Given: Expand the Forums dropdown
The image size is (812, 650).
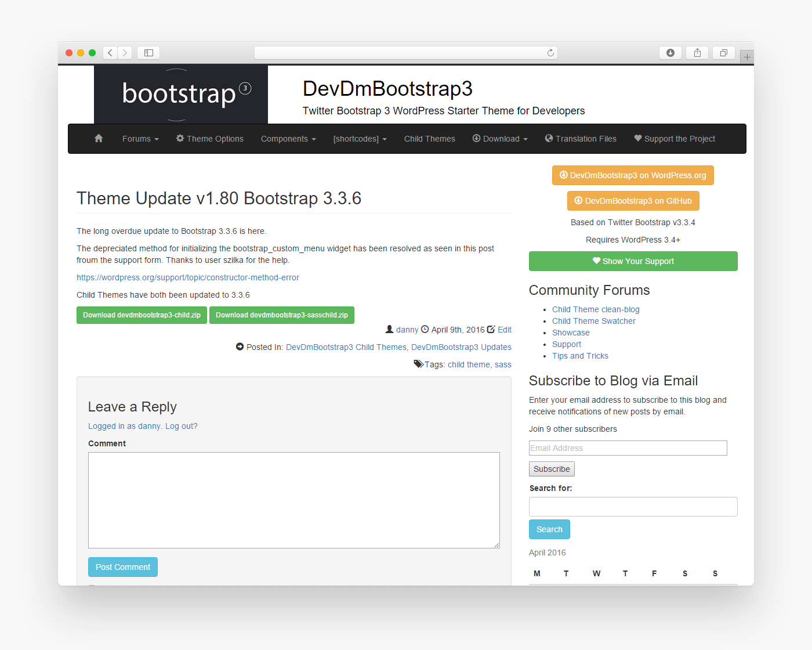Looking at the screenshot, I should click(140, 138).
